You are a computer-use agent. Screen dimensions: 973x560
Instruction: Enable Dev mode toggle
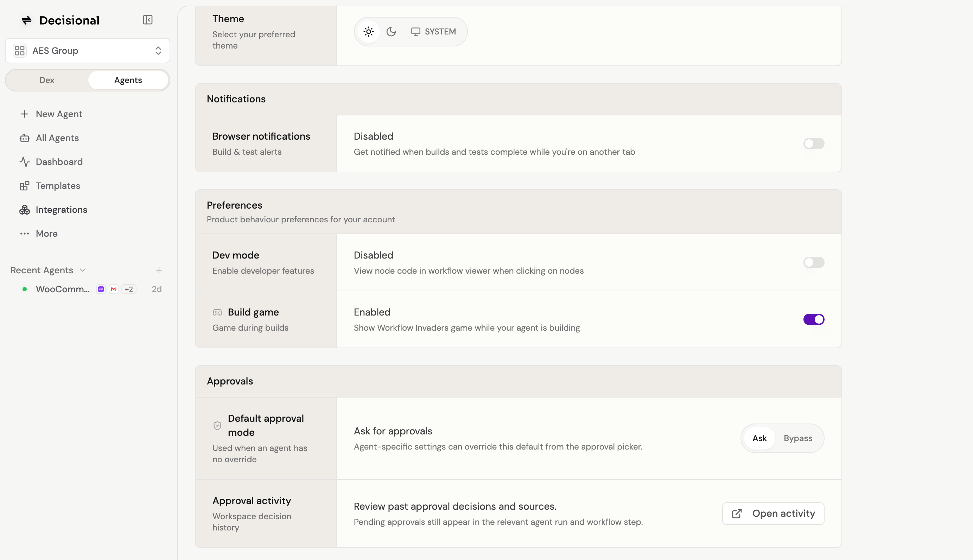(x=814, y=262)
